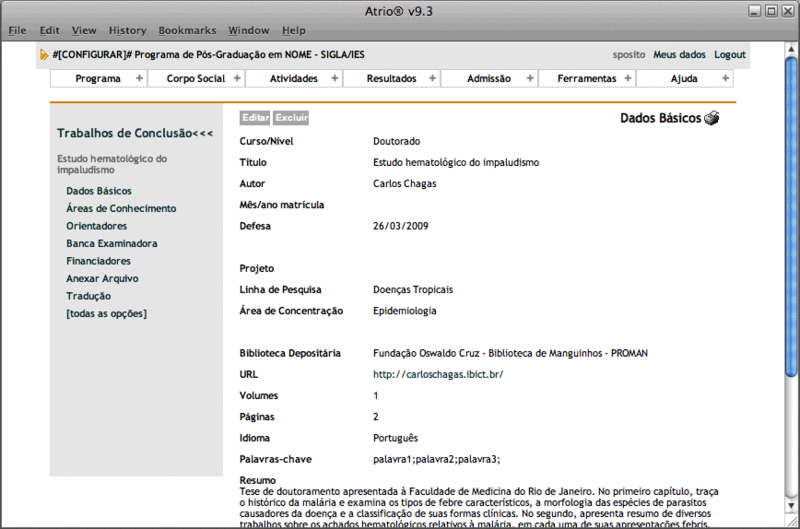This screenshot has height=529, width=800.
Task: Click the orange arrow icon before program title
Action: [x=43, y=54]
